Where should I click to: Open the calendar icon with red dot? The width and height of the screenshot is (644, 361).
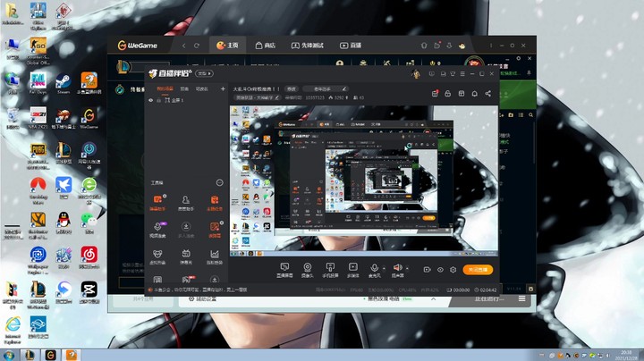[x=435, y=94]
